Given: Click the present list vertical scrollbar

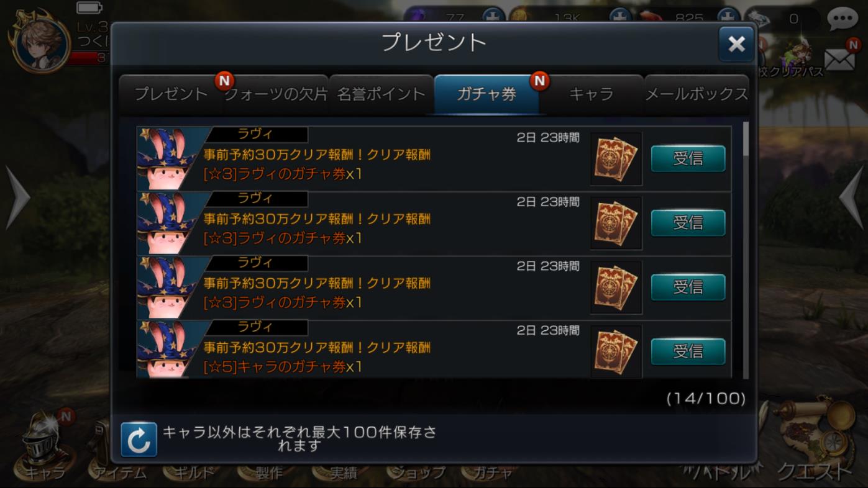Looking at the screenshot, I should point(746,250).
